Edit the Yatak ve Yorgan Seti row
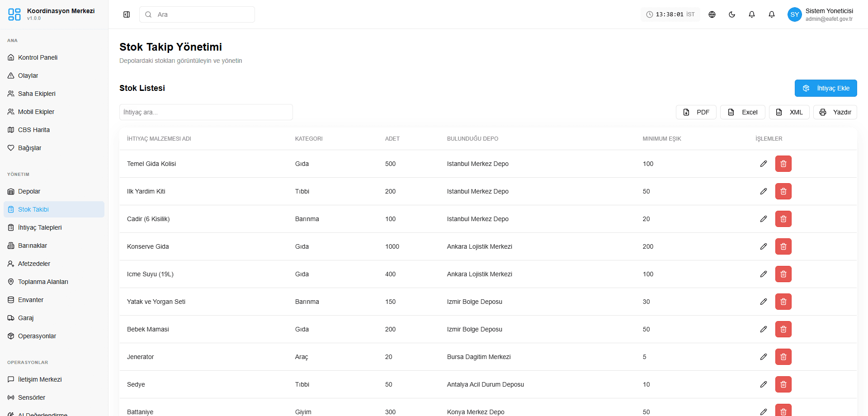 [x=764, y=302]
